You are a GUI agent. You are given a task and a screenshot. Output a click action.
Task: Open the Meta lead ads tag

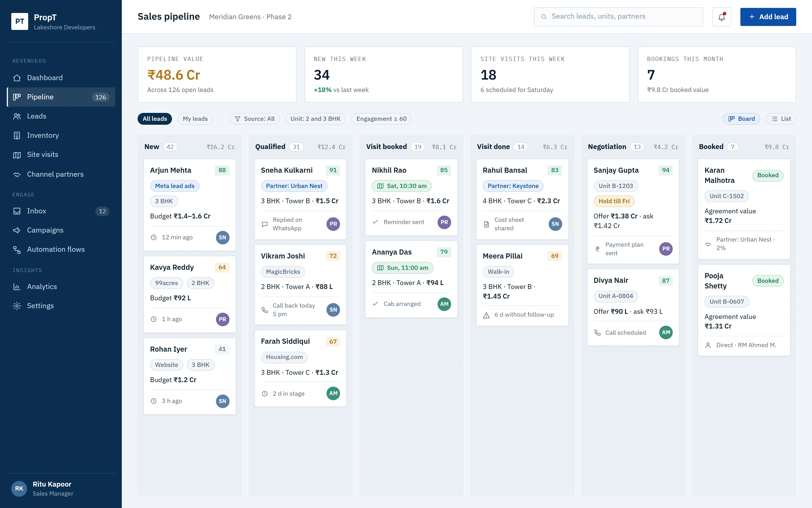(x=175, y=186)
